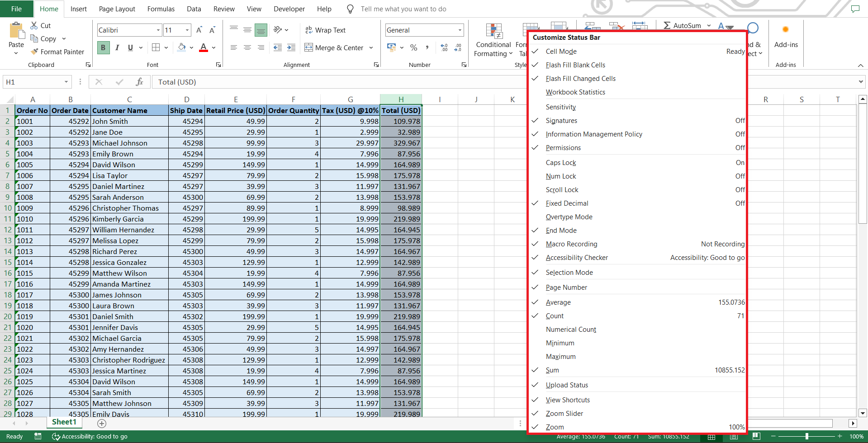Enable Minimum option
Image resolution: width=868 pixels, height=443 pixels.
coord(638,343)
